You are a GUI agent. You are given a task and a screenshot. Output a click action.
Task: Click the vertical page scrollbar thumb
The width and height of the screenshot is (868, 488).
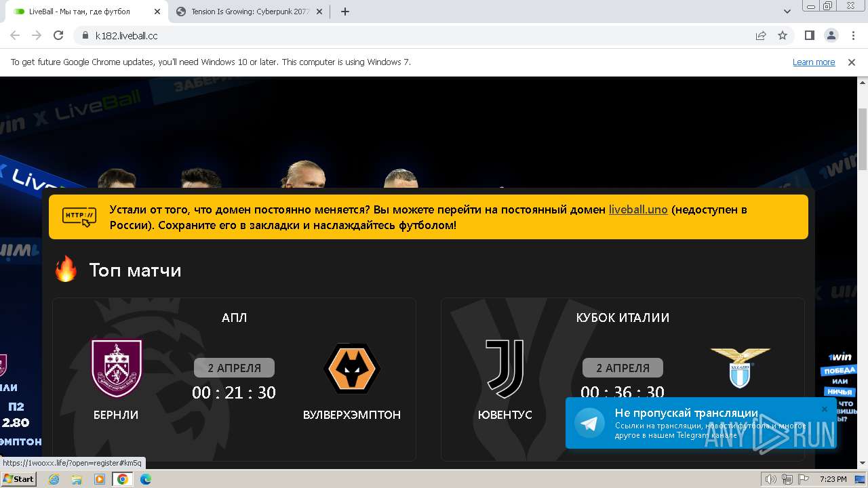(x=863, y=139)
